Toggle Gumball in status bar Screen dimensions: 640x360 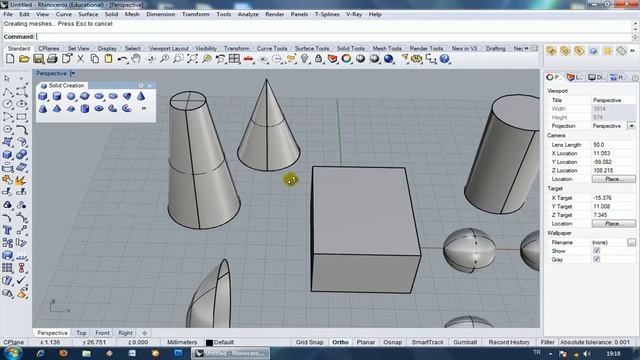pyautogui.click(x=465, y=342)
